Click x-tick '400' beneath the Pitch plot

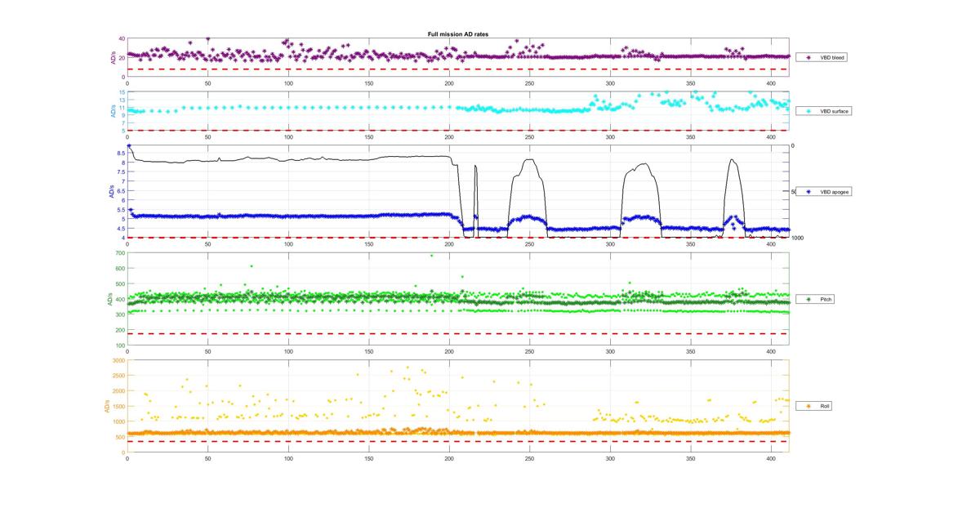tap(772, 351)
